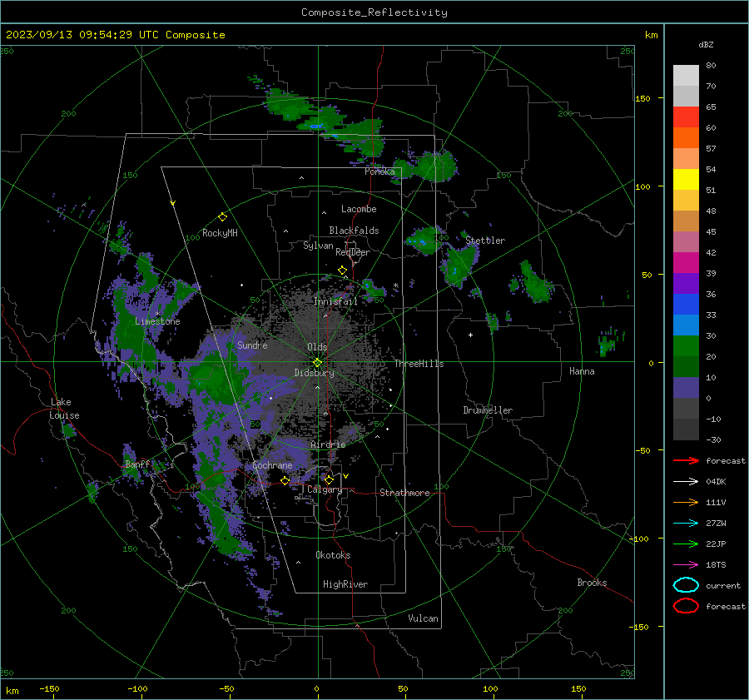Click the Innisfail label
This screenshot has height=700, width=749.
[335, 301]
